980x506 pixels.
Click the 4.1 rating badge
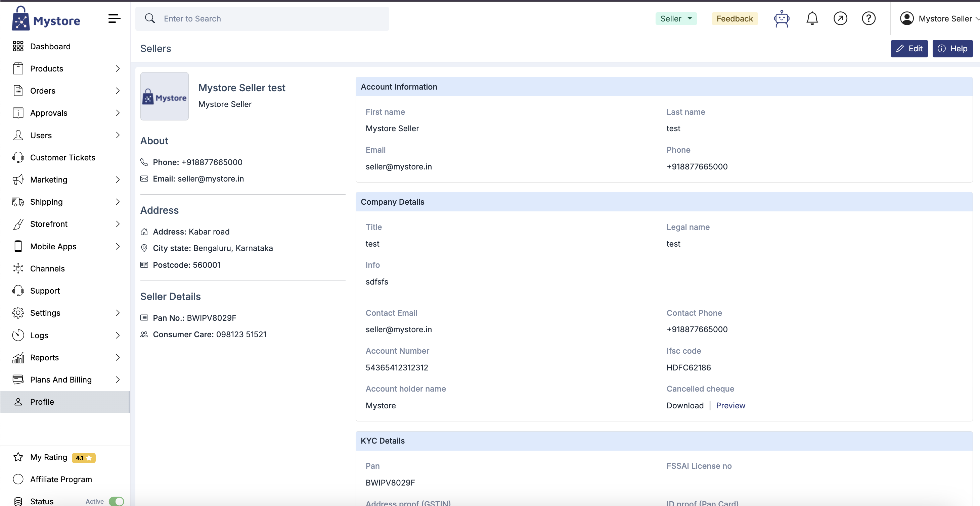pos(84,458)
